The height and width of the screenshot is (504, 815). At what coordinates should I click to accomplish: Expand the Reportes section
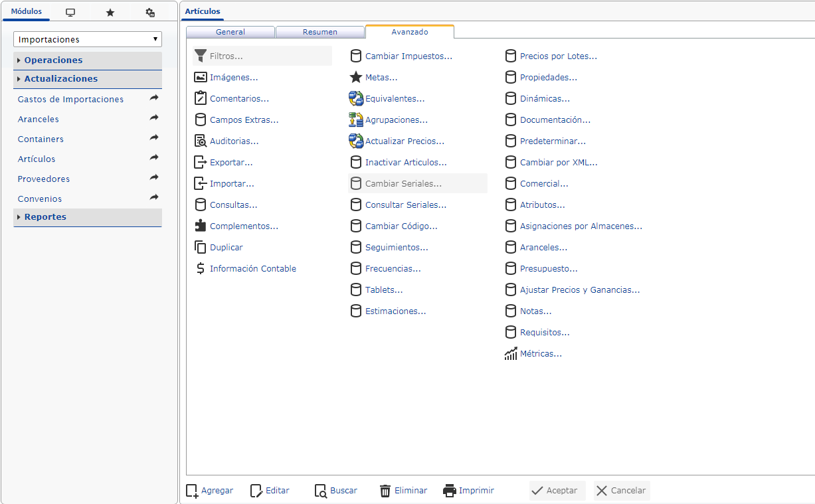(x=45, y=217)
